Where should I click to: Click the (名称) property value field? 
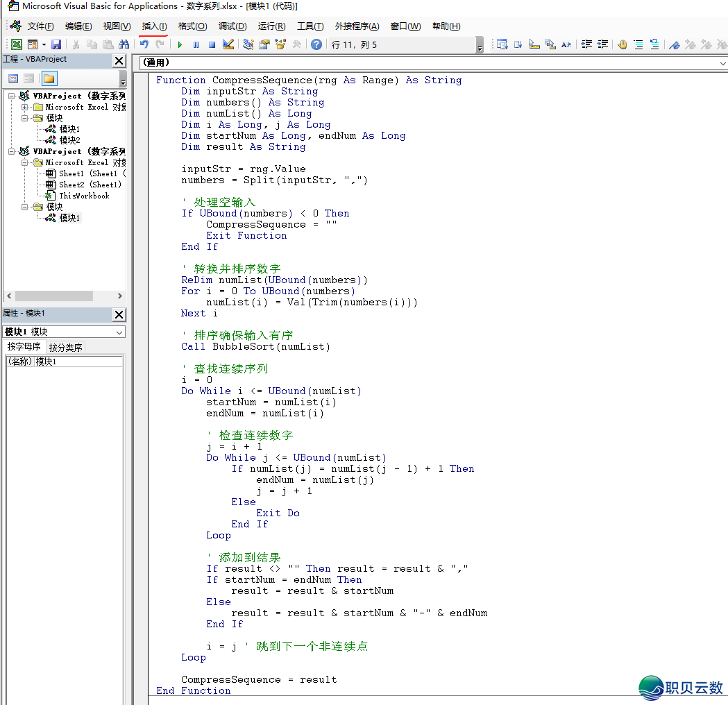click(x=78, y=362)
